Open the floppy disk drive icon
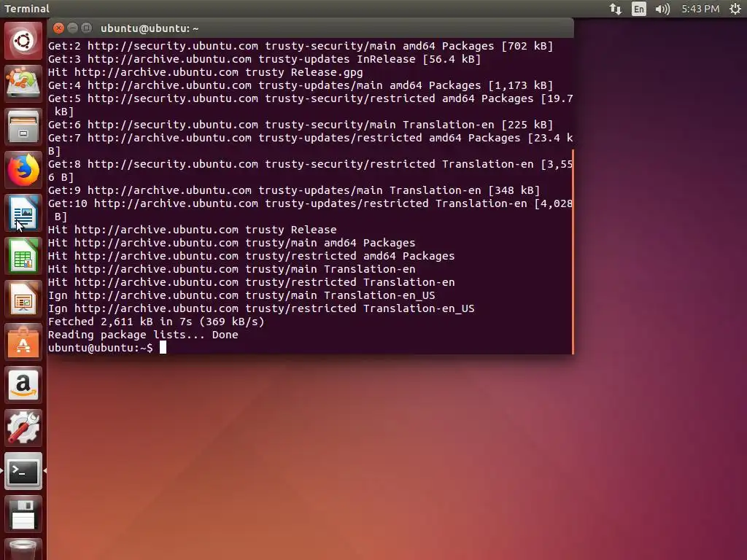 point(23,514)
